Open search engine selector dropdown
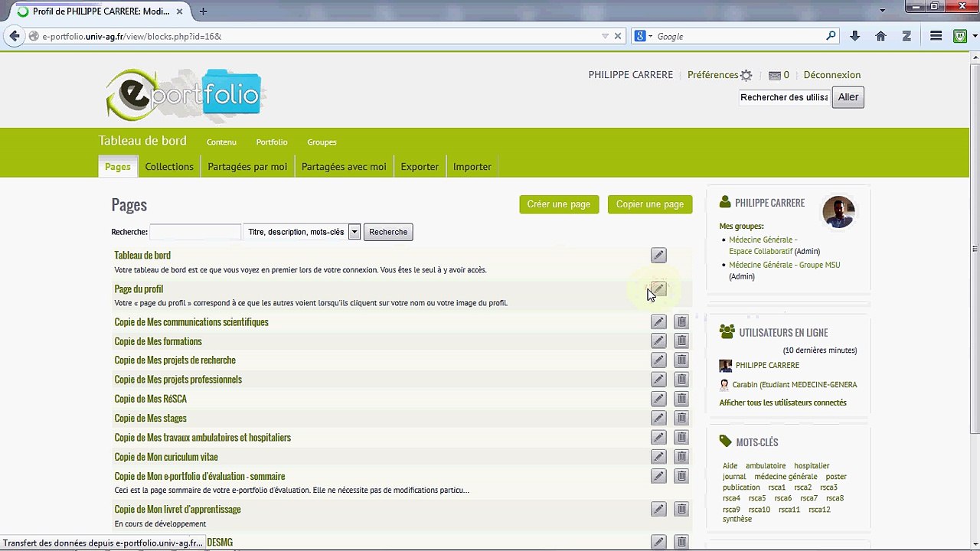 [x=643, y=36]
